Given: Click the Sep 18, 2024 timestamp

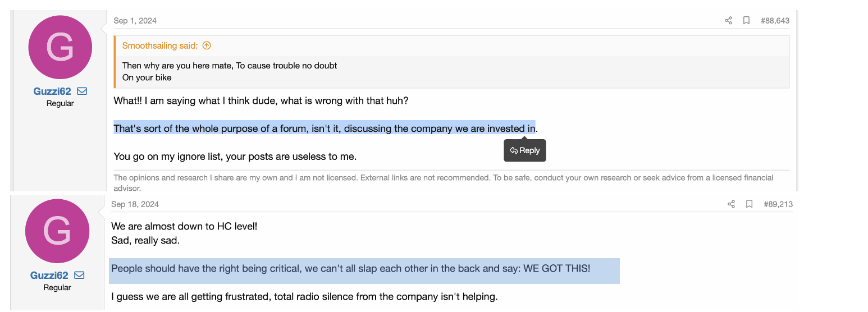Looking at the screenshot, I should (135, 204).
